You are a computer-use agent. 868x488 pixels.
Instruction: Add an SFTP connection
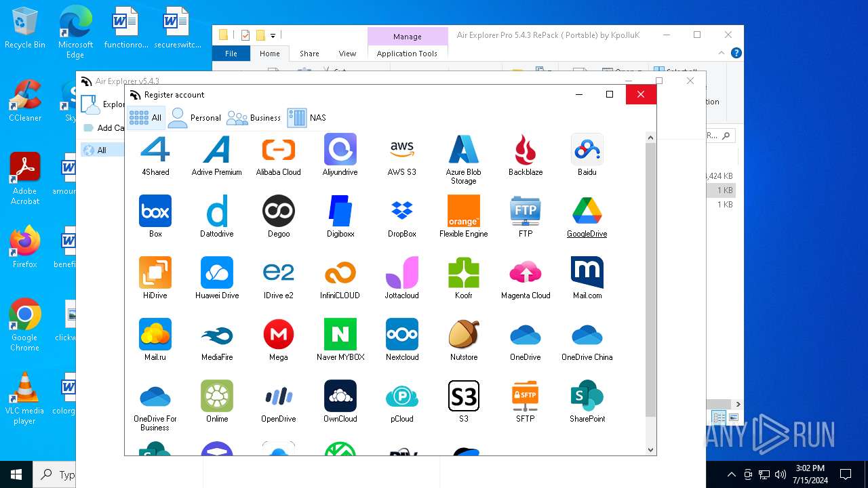(526, 402)
